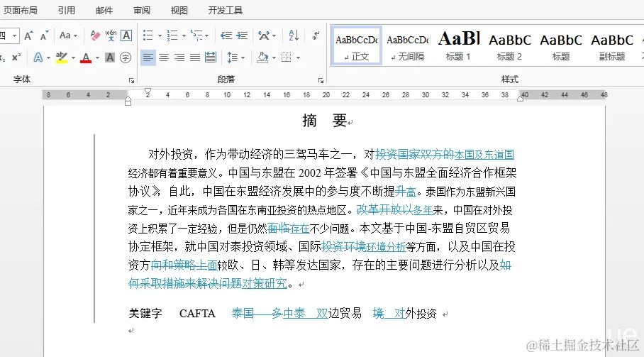Toggle character shading icon
This screenshot has height=357, width=644.
pyautogui.click(x=110, y=57)
